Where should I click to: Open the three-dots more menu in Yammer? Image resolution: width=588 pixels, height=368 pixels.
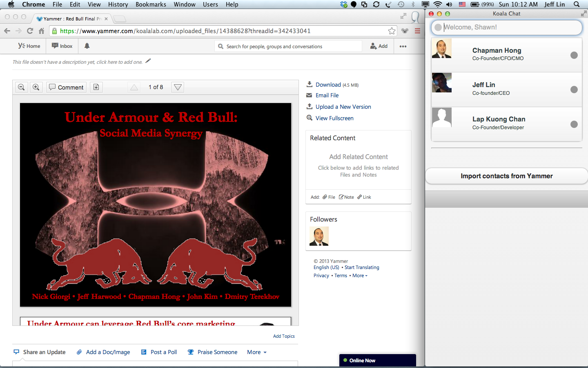pyautogui.click(x=403, y=46)
